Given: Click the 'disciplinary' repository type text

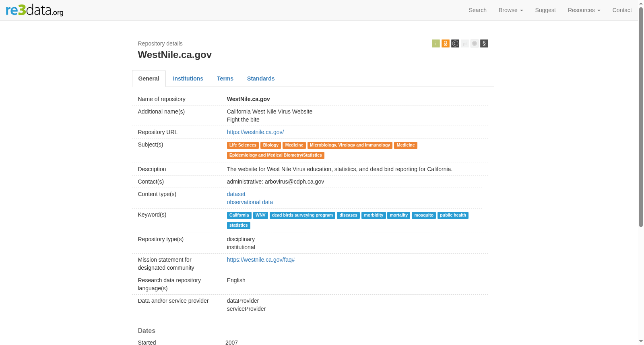Looking at the screenshot, I should click(241, 239).
